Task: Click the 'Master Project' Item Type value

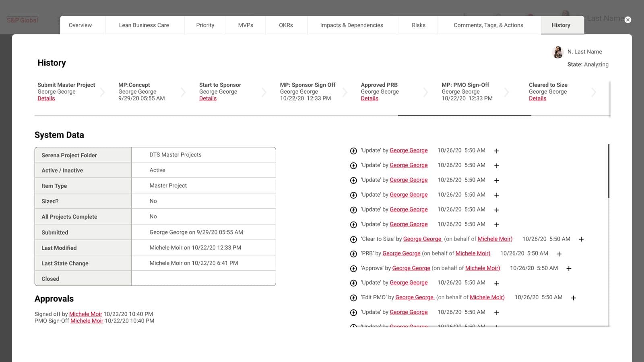Action: coord(204,186)
